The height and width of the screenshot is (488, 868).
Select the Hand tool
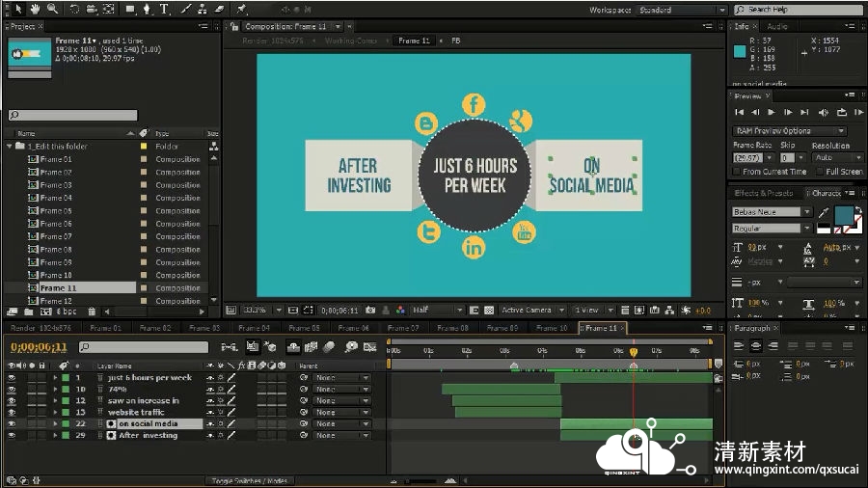click(x=35, y=9)
